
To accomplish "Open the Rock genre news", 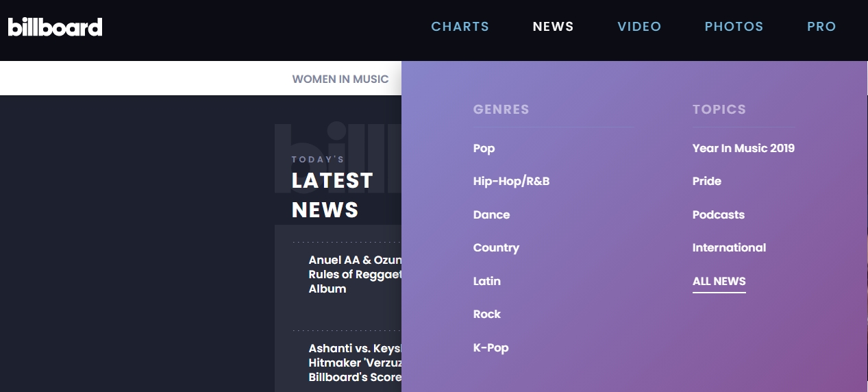I will [x=486, y=314].
